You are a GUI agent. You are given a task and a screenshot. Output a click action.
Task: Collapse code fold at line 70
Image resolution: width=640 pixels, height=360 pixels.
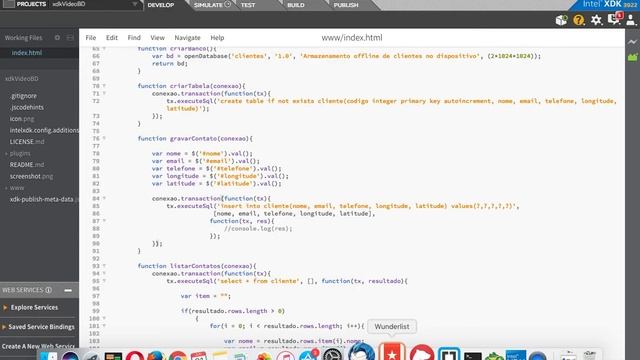coord(104,86)
